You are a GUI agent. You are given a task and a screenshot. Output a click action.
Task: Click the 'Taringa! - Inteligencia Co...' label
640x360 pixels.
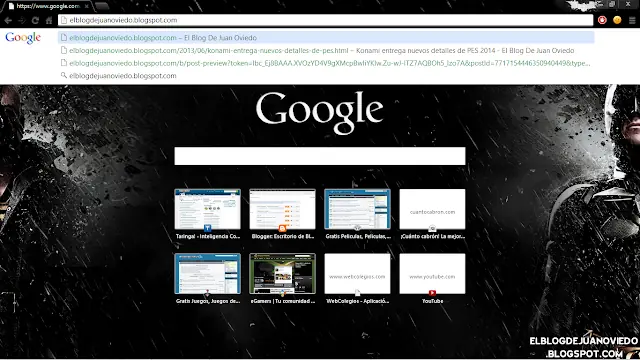(x=208, y=236)
